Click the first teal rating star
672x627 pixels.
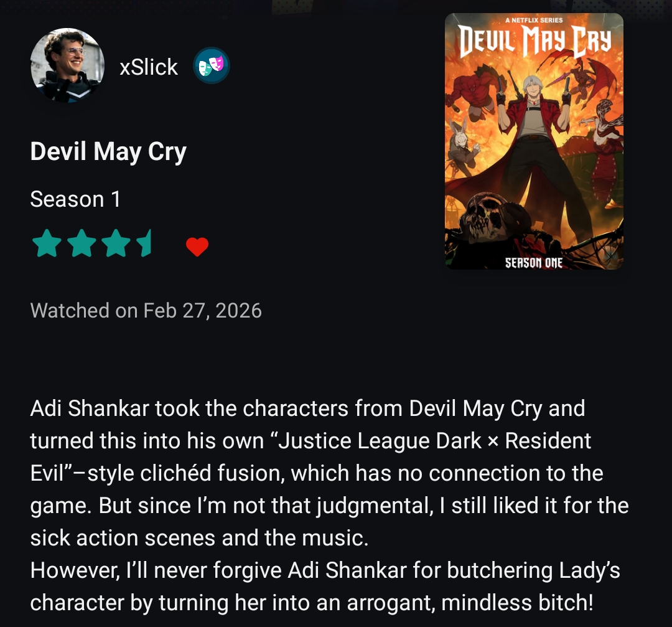click(47, 243)
